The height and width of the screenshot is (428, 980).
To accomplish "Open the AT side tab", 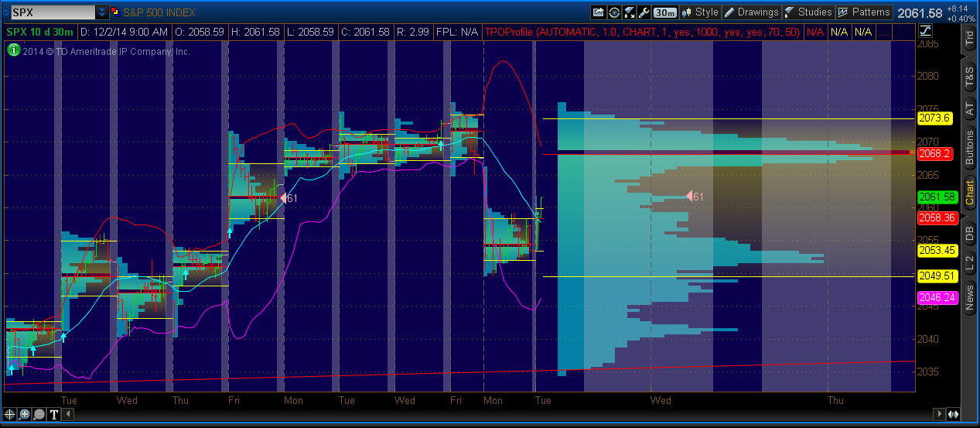I will (970, 109).
